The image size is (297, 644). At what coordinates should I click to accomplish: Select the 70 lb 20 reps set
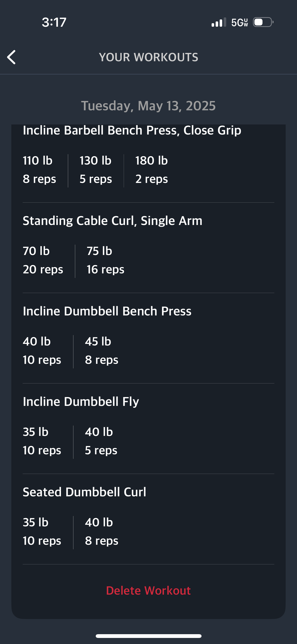[x=43, y=260]
